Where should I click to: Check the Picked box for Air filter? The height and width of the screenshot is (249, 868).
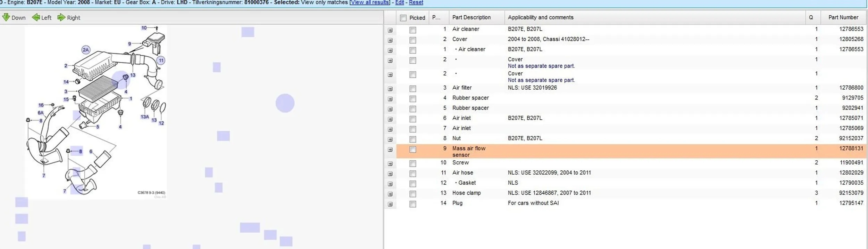pos(412,89)
